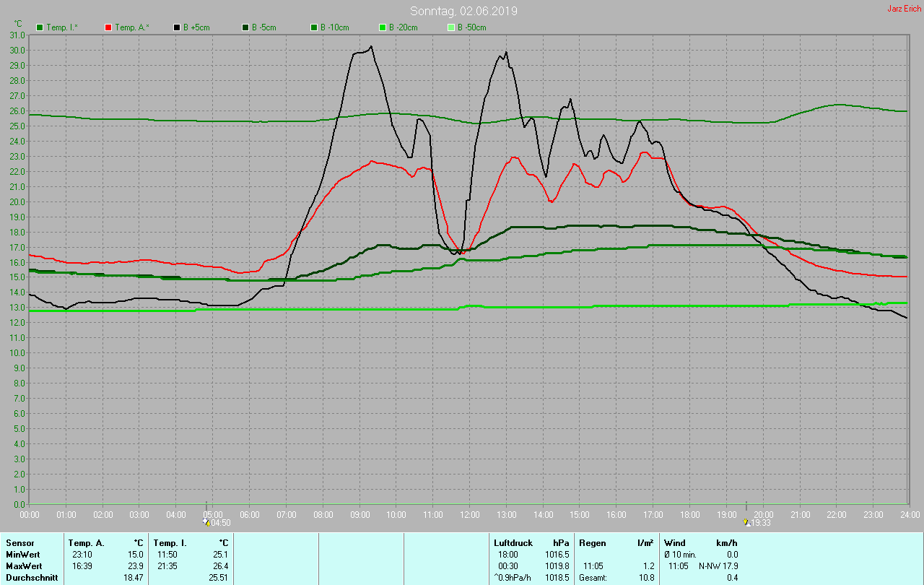Click the '10.0' y-axis label
This screenshot has width=924, height=585.
(17, 352)
